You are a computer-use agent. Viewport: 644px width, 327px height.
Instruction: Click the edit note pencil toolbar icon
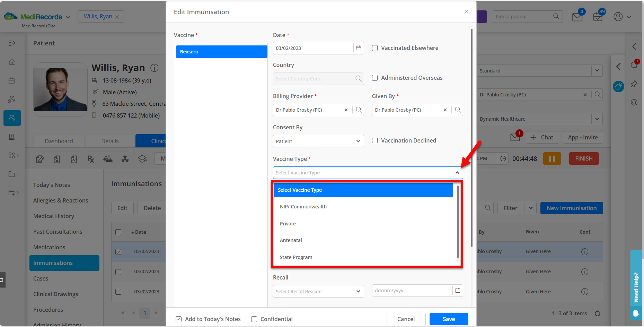(x=40, y=159)
